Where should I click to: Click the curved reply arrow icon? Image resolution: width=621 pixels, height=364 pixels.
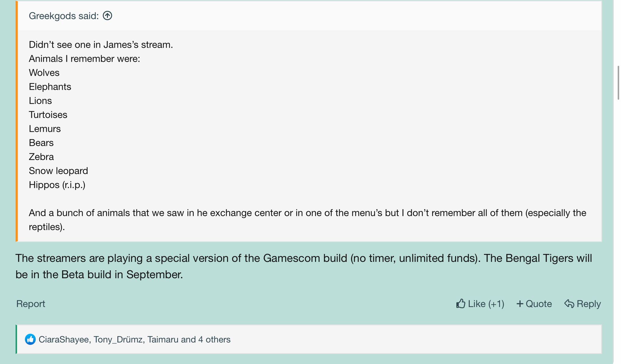tap(569, 304)
